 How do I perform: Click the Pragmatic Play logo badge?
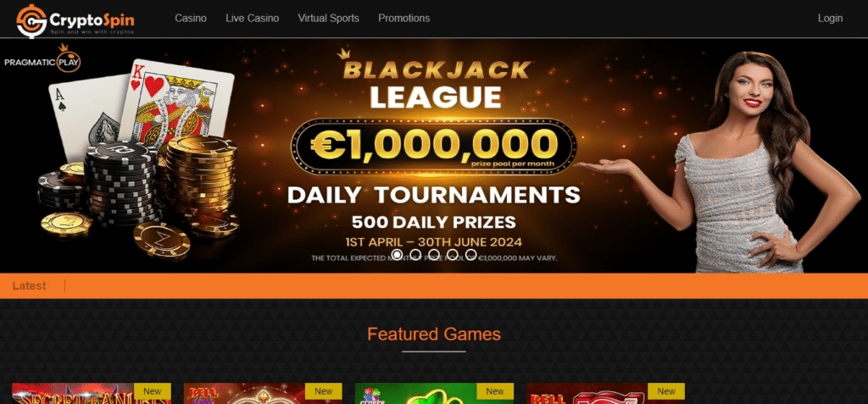[42, 60]
